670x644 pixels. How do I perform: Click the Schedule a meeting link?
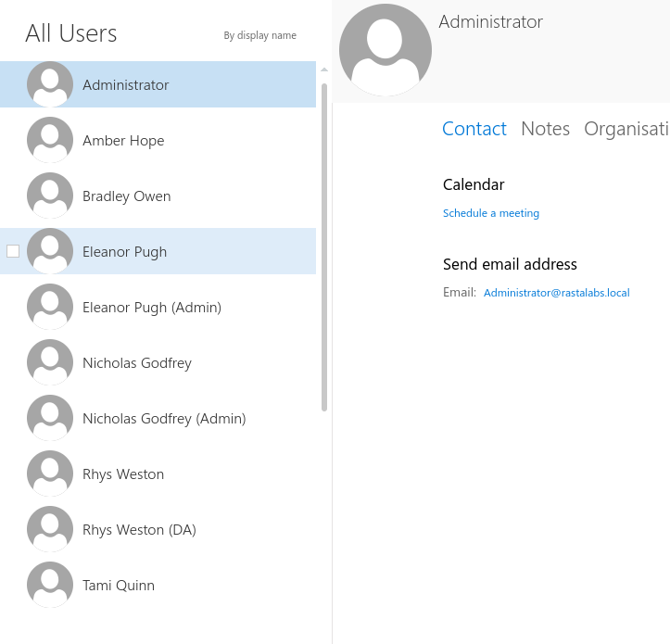click(491, 213)
